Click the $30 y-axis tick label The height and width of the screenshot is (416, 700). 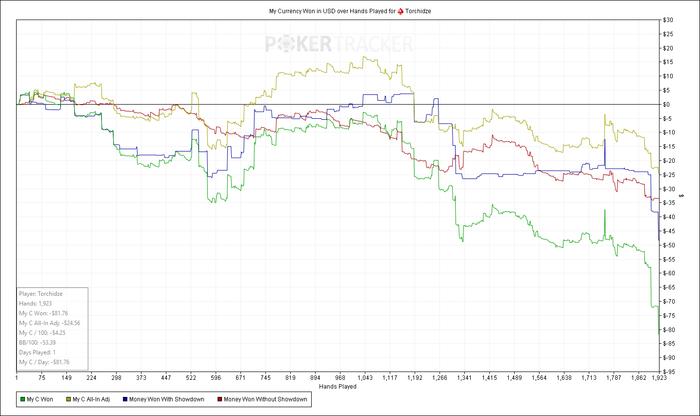point(667,20)
